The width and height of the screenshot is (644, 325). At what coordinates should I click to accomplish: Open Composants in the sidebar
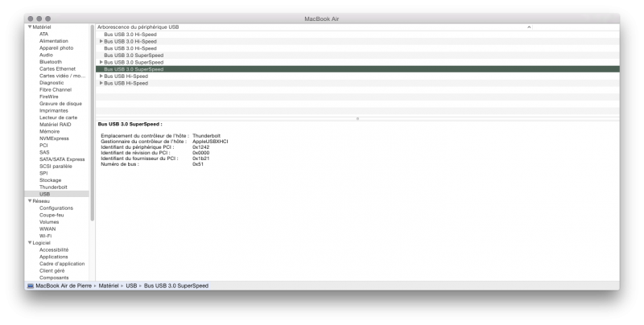pyautogui.click(x=54, y=278)
